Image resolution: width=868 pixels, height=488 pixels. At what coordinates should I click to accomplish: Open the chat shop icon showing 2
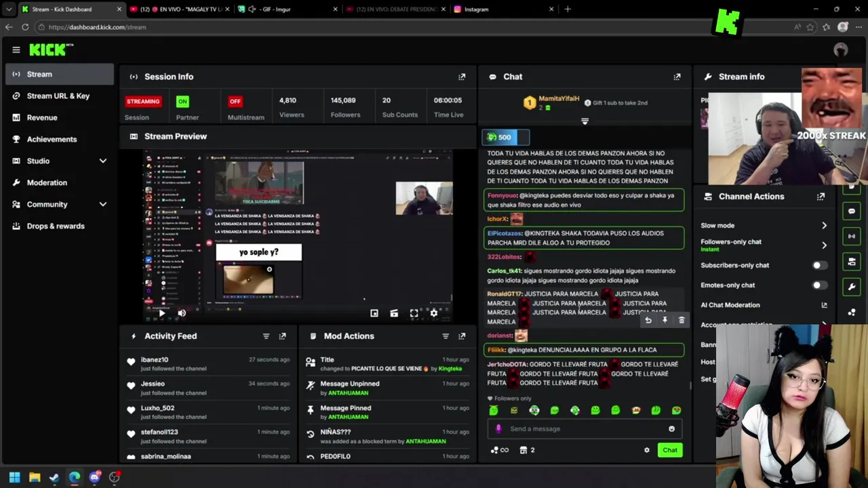tap(527, 450)
